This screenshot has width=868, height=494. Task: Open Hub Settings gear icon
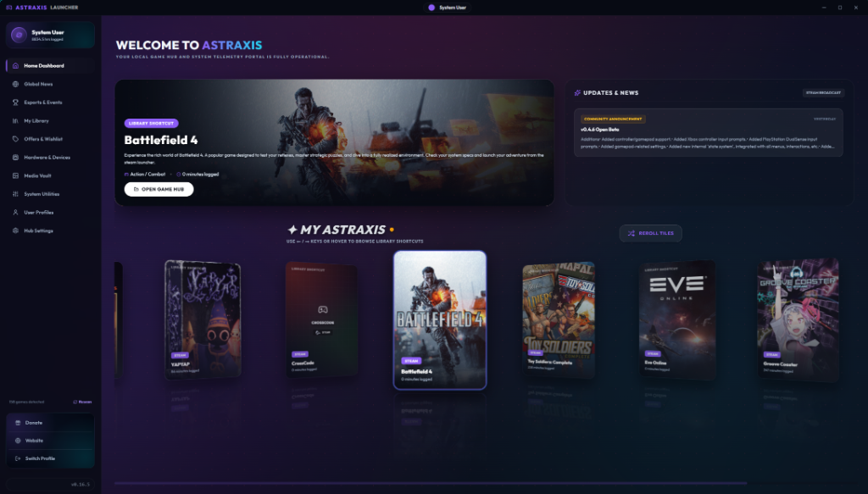(x=15, y=230)
